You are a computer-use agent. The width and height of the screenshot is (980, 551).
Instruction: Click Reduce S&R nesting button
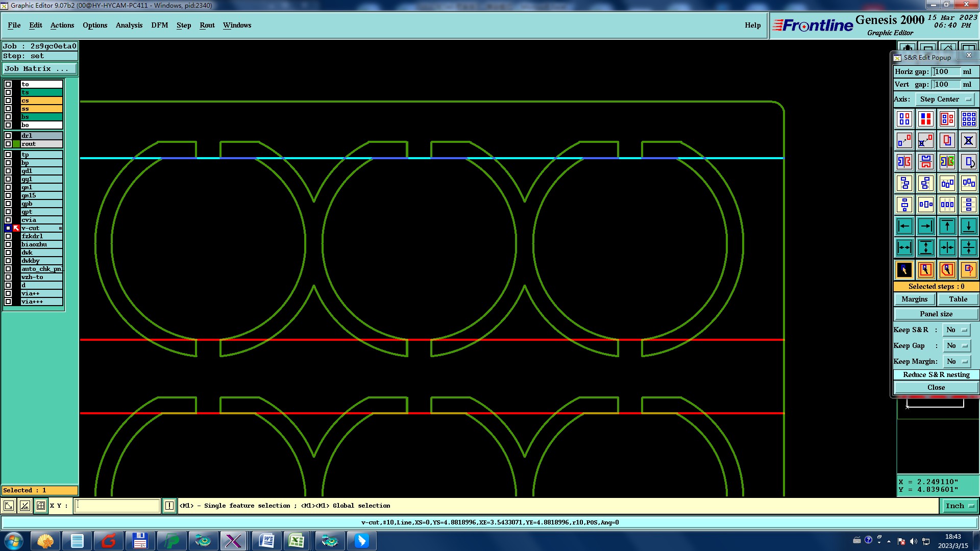(x=936, y=375)
